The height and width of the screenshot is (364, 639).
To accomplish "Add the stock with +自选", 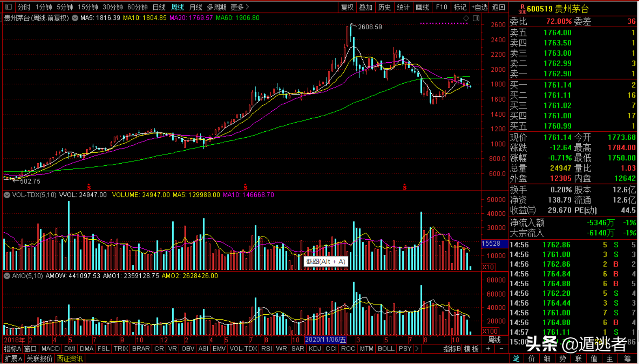I will (479, 7).
